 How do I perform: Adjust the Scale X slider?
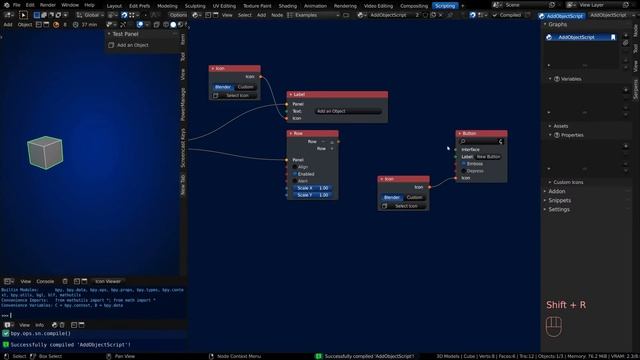coord(313,188)
